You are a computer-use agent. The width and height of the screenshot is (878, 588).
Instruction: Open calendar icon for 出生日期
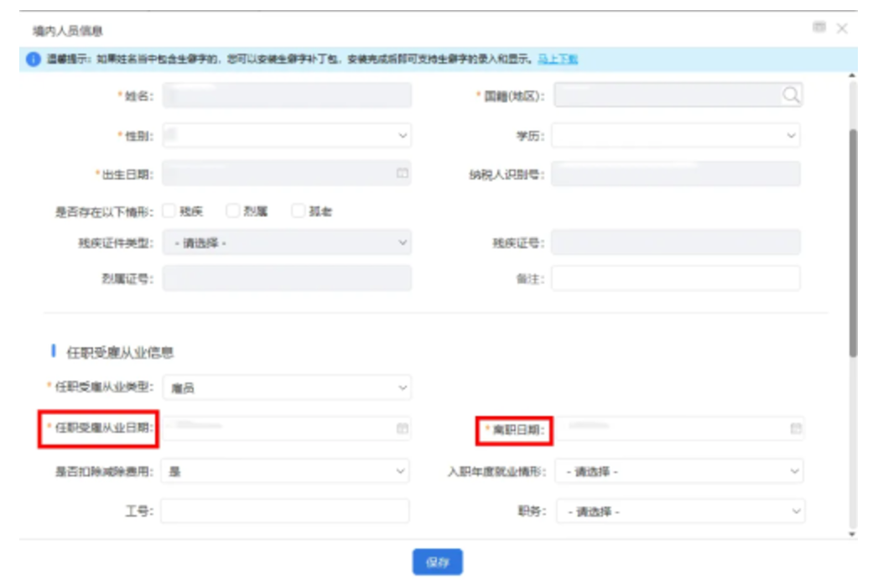click(x=402, y=174)
